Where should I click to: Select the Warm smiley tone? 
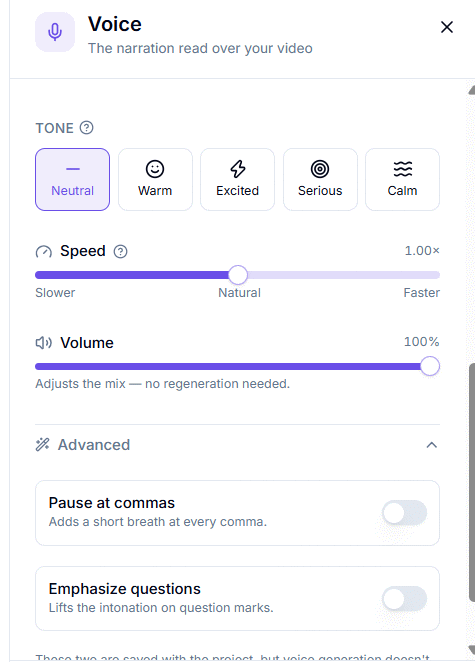(155, 179)
